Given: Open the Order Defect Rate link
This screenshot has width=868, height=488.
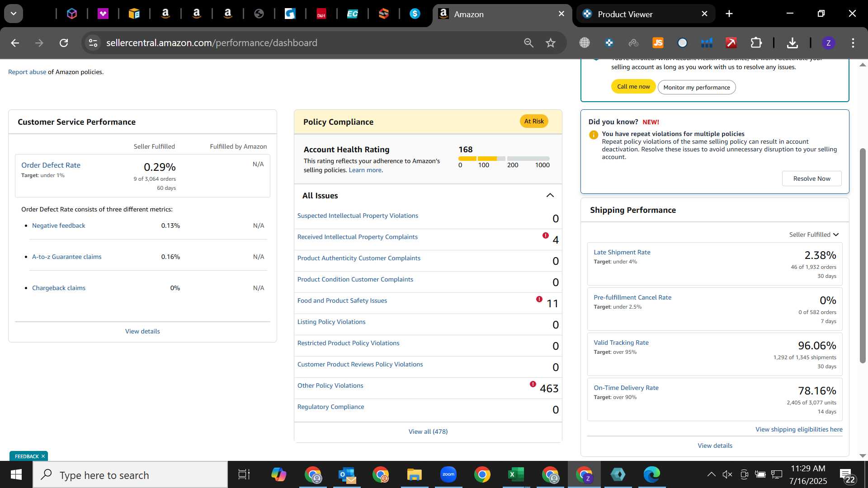Looking at the screenshot, I should [51, 165].
